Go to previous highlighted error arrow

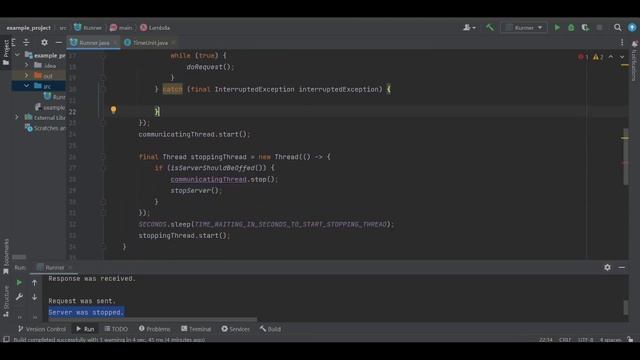coord(611,57)
